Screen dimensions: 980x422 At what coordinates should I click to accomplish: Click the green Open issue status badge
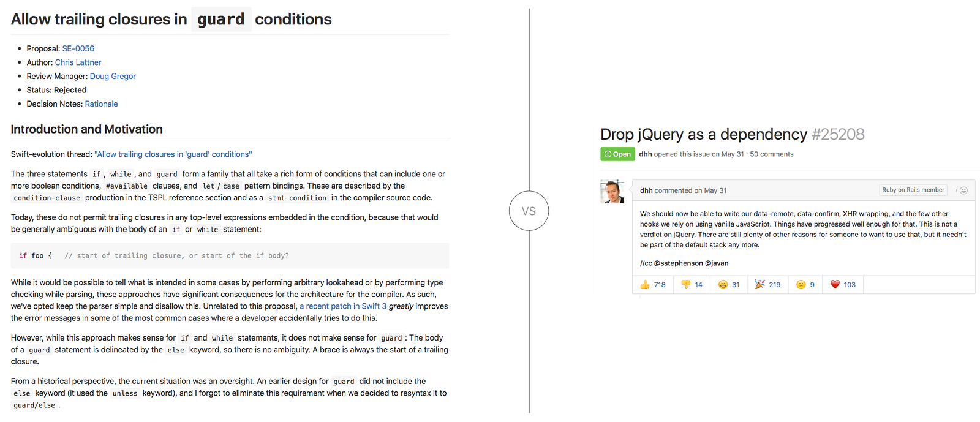tap(617, 154)
